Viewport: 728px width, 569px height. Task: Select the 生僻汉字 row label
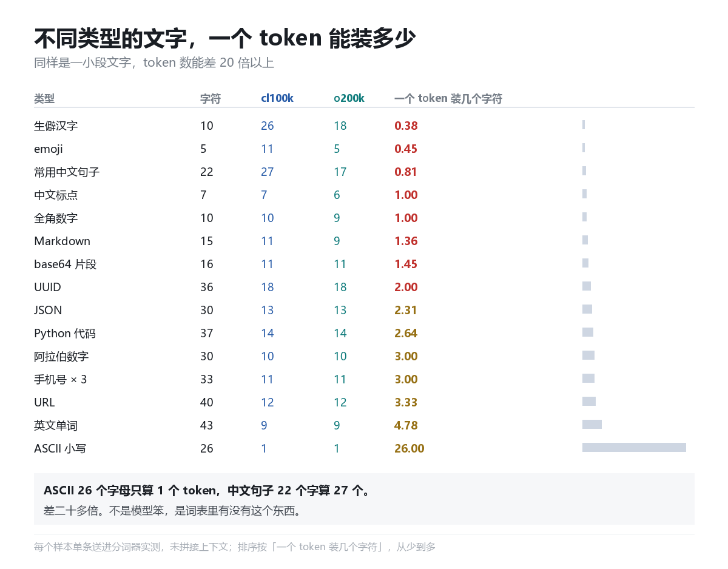click(56, 126)
